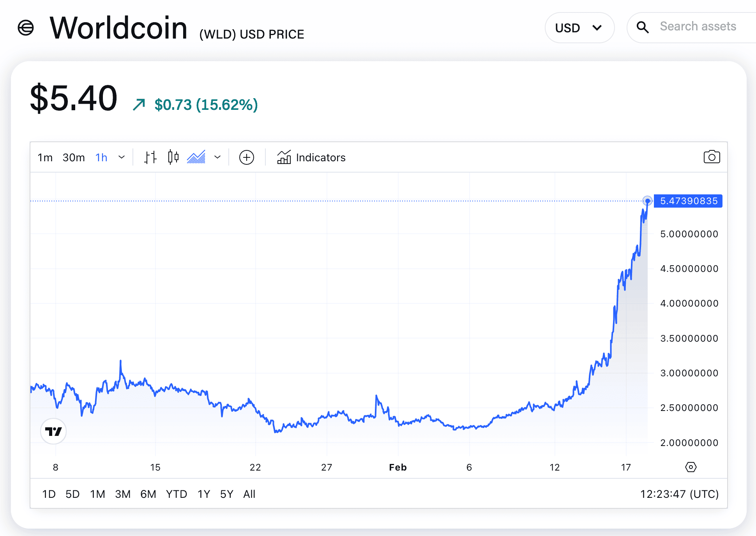Viewport: 756px width, 536px height.
Task: Switch interval to 1m
Action: click(x=45, y=157)
